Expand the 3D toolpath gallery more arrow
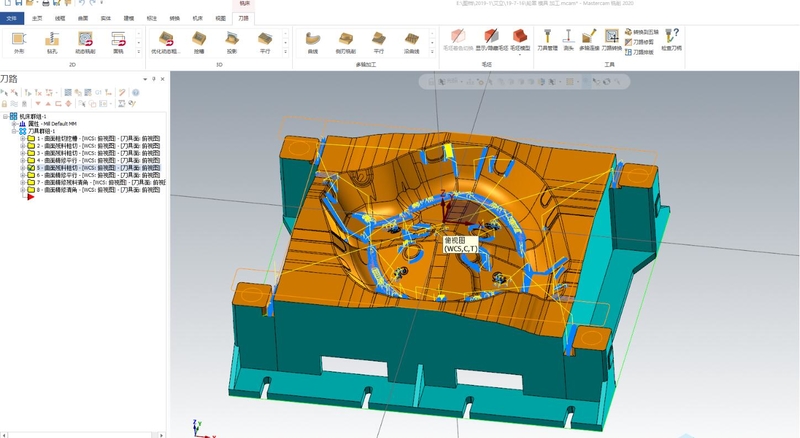The image size is (800, 438). (x=286, y=52)
